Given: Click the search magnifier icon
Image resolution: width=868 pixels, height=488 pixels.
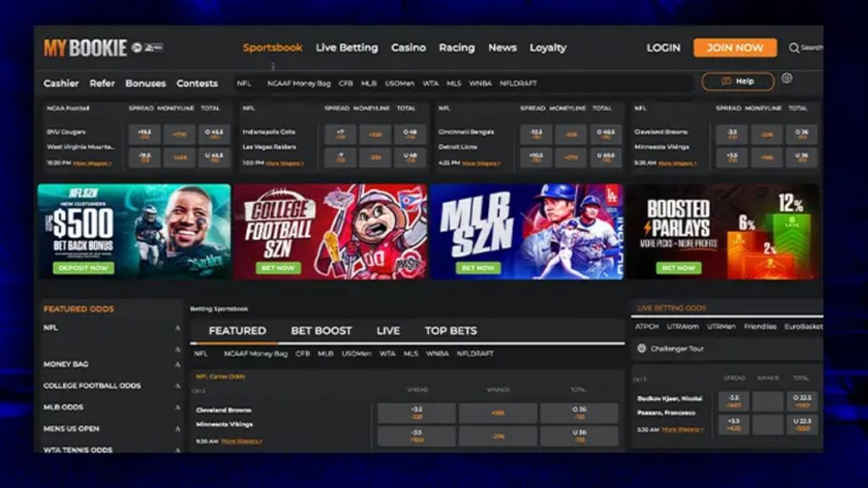Looking at the screenshot, I should click(793, 48).
